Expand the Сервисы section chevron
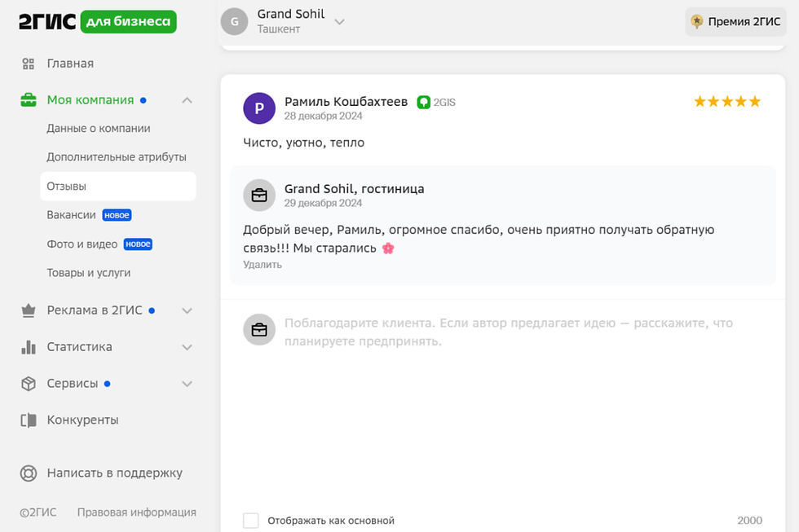 point(187,384)
